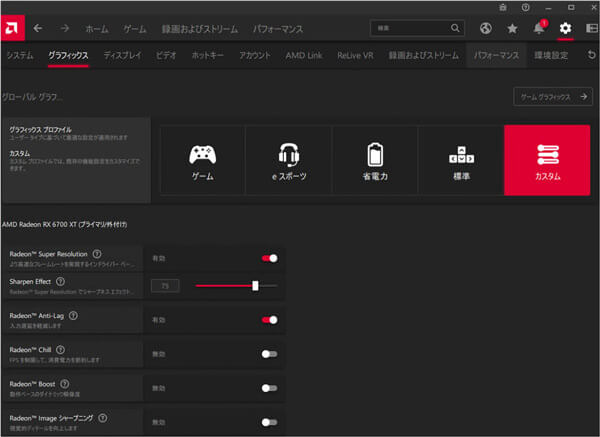The image size is (600, 437).
Task: Switch to the ホットキー tab
Action: 207,55
